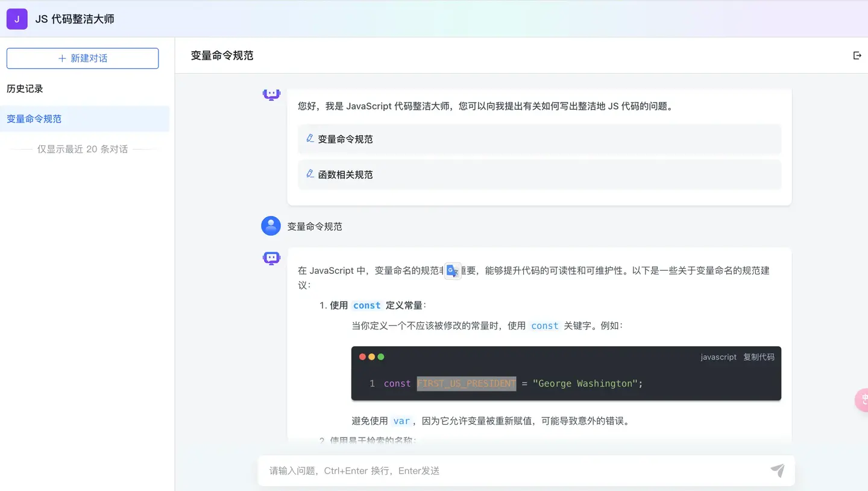Select the 变量命令规范 conversation in history sidebar
Screen dimensions: 868x491
[x=33, y=118]
